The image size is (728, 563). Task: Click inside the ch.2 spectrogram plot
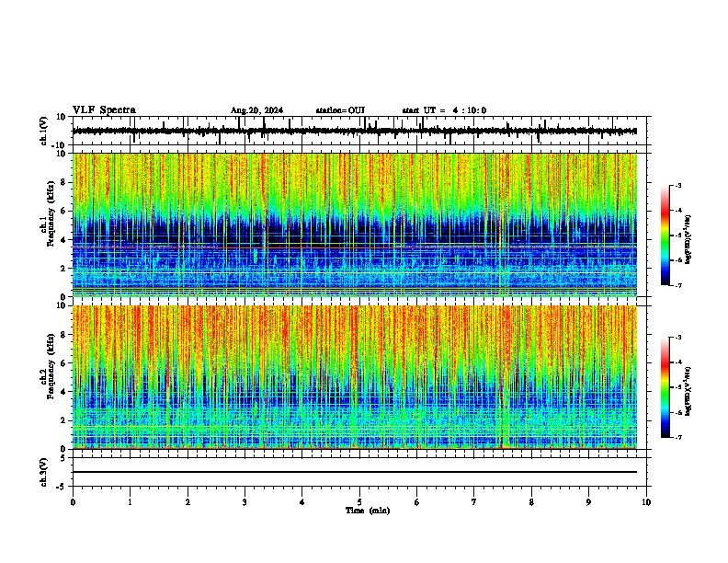(355, 377)
